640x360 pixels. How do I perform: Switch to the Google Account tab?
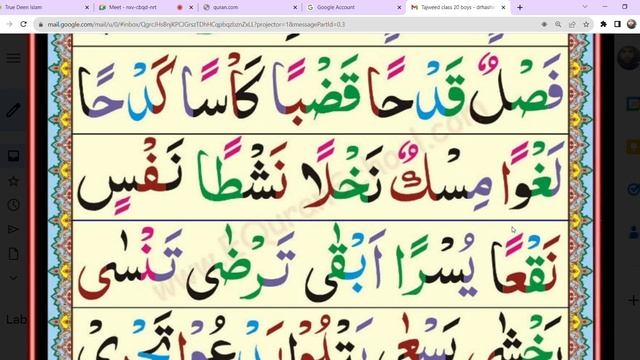(x=353, y=7)
